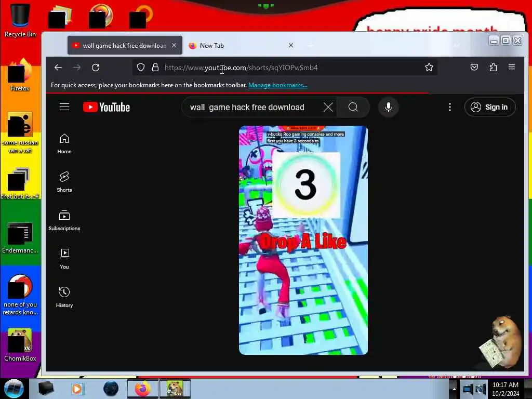The height and width of the screenshot is (399, 532).
Task: Open Subscriptions in YouTube sidebar
Action: [x=64, y=220]
